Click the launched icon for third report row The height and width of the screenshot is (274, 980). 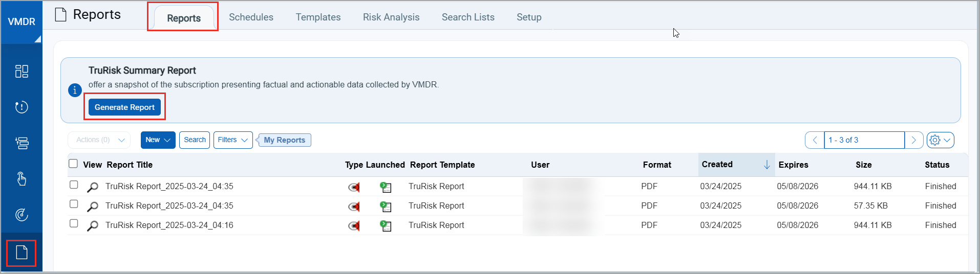tap(386, 226)
